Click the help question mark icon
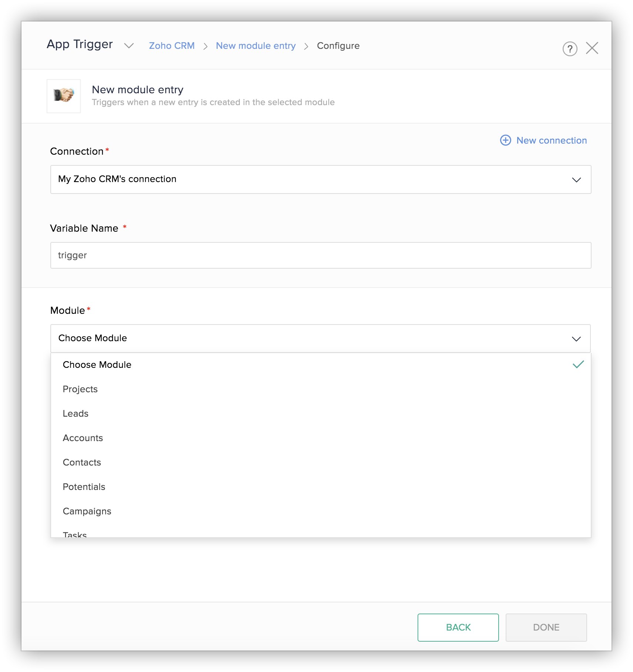This screenshot has width=633, height=672. [x=570, y=48]
